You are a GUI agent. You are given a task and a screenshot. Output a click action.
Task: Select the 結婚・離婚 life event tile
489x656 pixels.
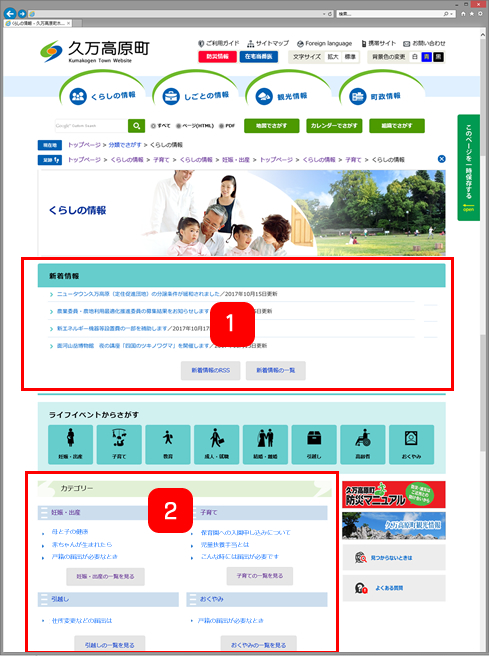[265, 444]
